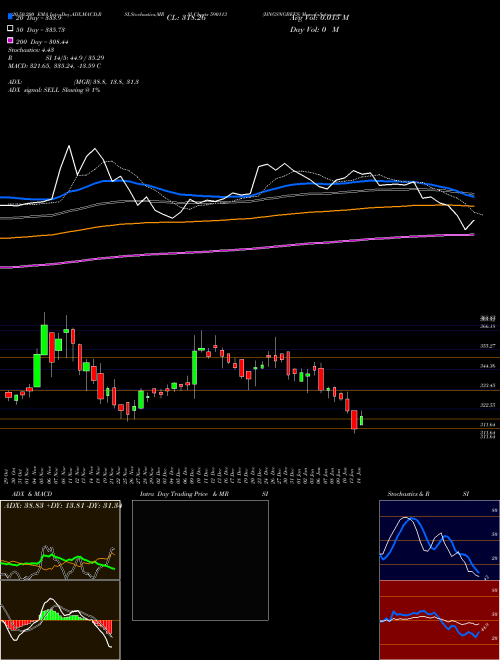
Task: Click the 'ADX signal: SELL Slowing @ 1%' text
Action: 54,90
